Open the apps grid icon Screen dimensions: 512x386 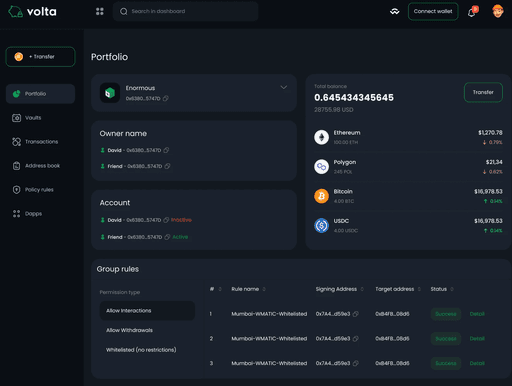tap(100, 11)
